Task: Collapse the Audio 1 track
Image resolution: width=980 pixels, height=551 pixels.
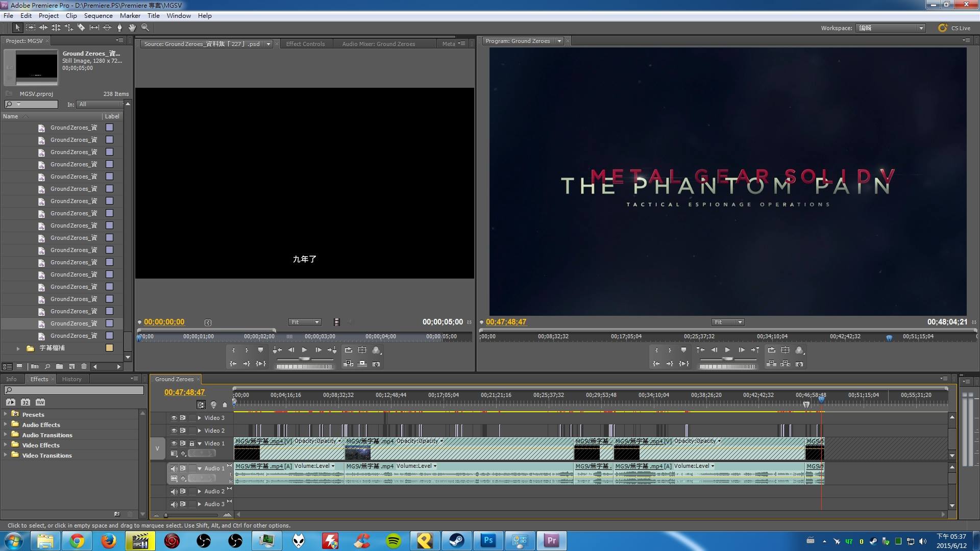Action: click(200, 468)
